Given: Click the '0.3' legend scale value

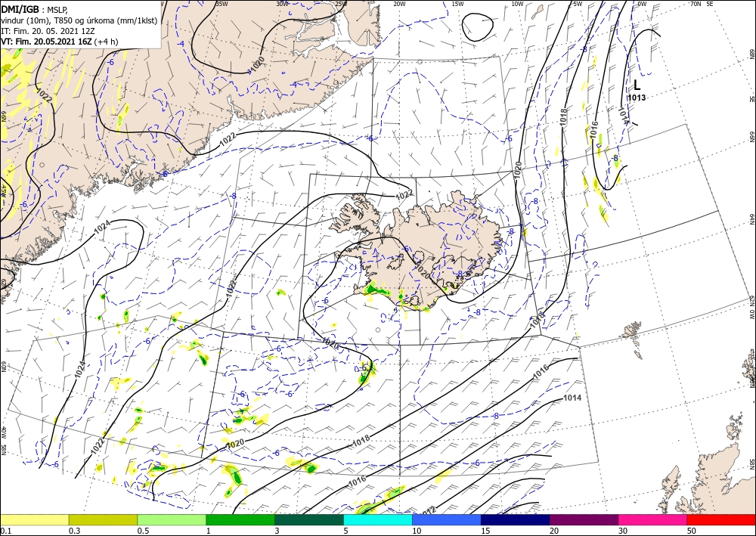Looking at the screenshot, I should tap(74, 531).
